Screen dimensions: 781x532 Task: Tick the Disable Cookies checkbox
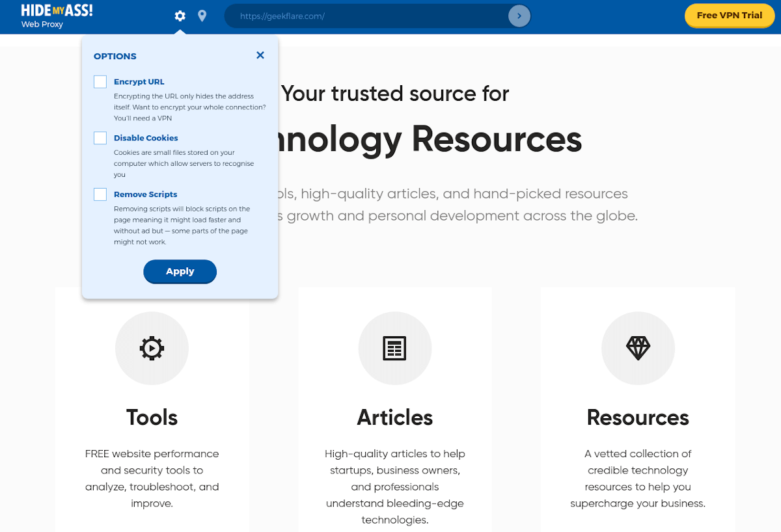(100, 138)
